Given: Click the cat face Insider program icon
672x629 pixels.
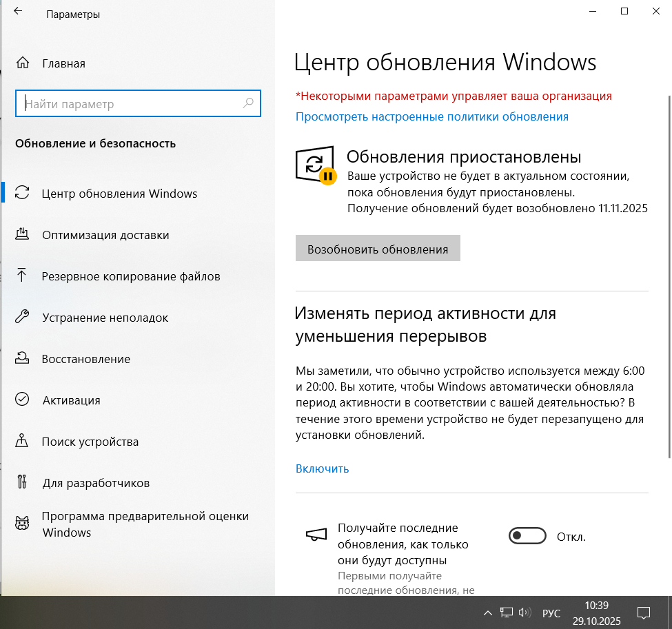Looking at the screenshot, I should 22,523.
